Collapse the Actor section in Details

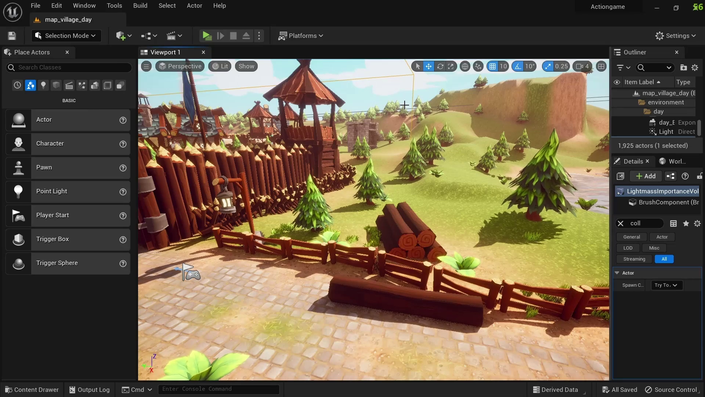pyautogui.click(x=617, y=273)
